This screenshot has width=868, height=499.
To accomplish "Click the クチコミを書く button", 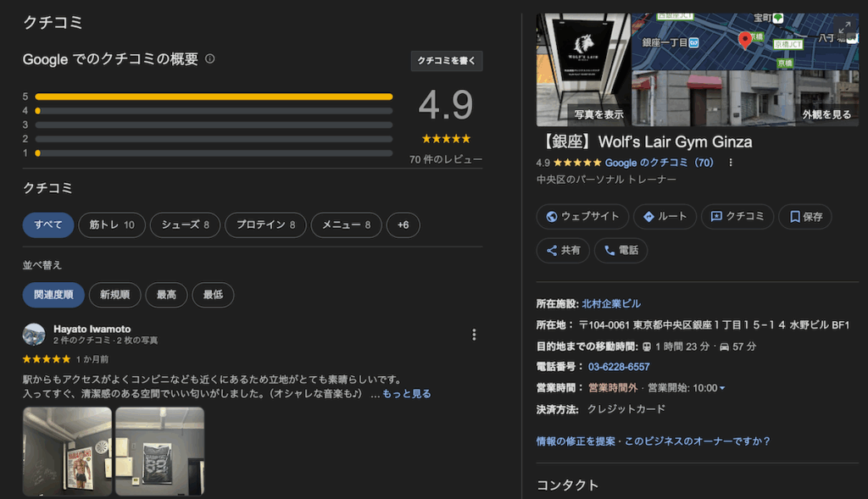I will [x=447, y=61].
